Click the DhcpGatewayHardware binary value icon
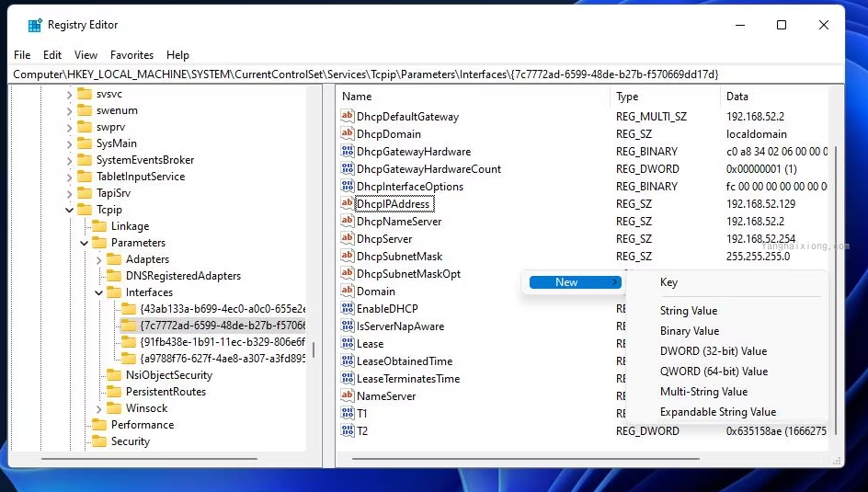 pos(347,151)
